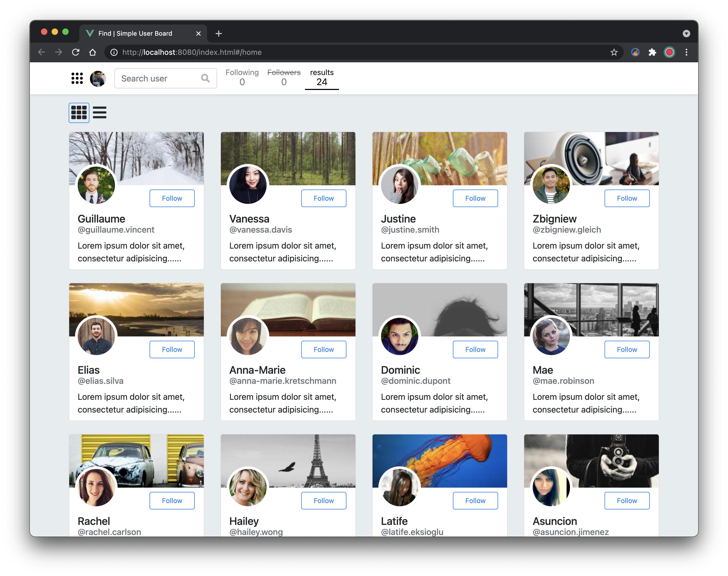Open a new browser tab
Screen dimensions: 728x576
[x=218, y=33]
